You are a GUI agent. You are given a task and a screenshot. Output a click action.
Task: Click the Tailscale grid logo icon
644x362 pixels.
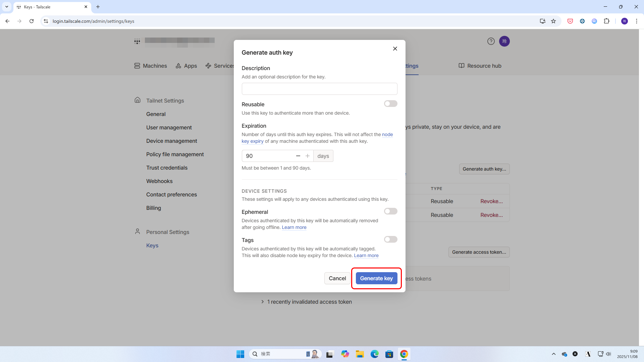tap(137, 42)
